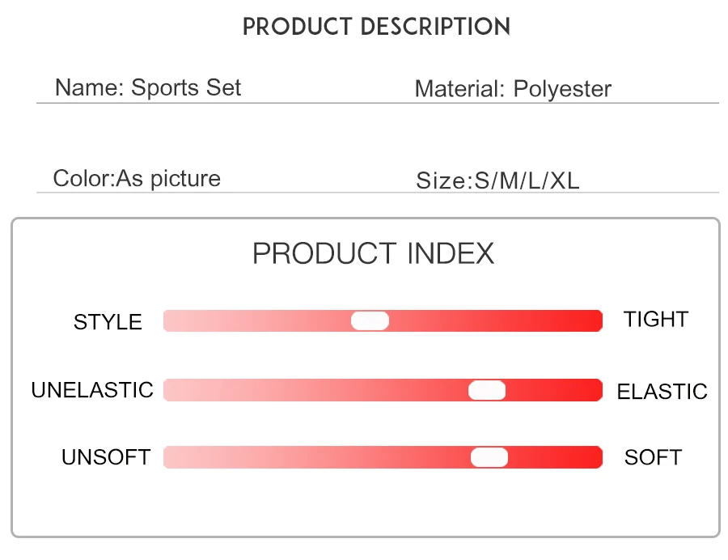
Task: Click the PRODUCT INDEX heading
Action: [x=373, y=254]
